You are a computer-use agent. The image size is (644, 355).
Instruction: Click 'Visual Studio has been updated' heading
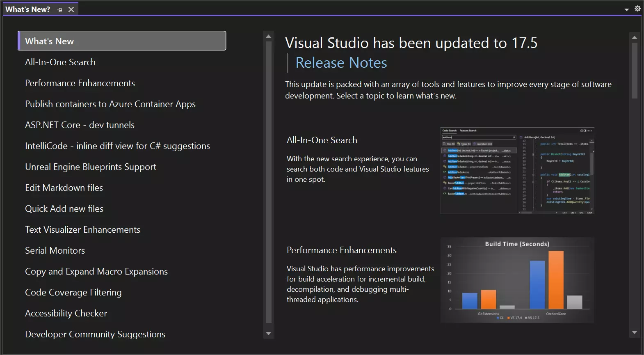tap(411, 43)
